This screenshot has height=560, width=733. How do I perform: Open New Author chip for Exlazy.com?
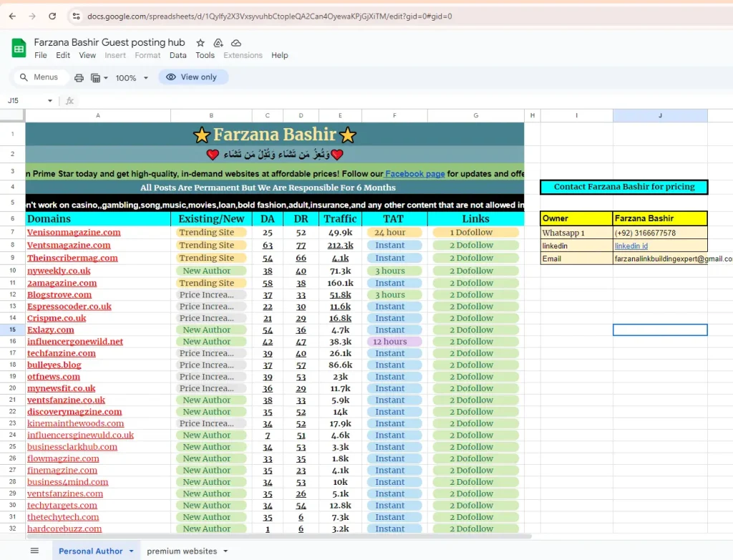click(x=211, y=330)
